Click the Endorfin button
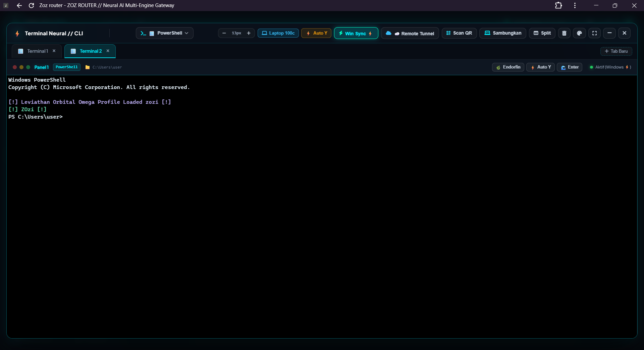This screenshot has height=350, width=644. point(508,67)
